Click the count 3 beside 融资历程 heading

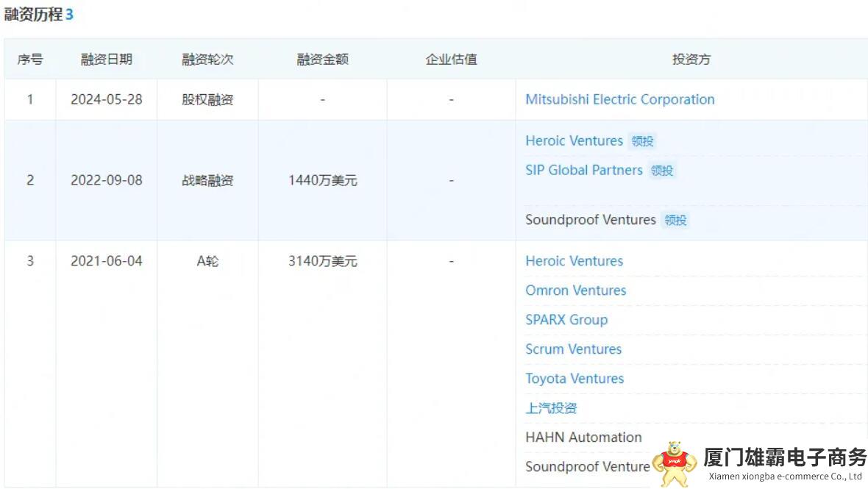pos(70,15)
